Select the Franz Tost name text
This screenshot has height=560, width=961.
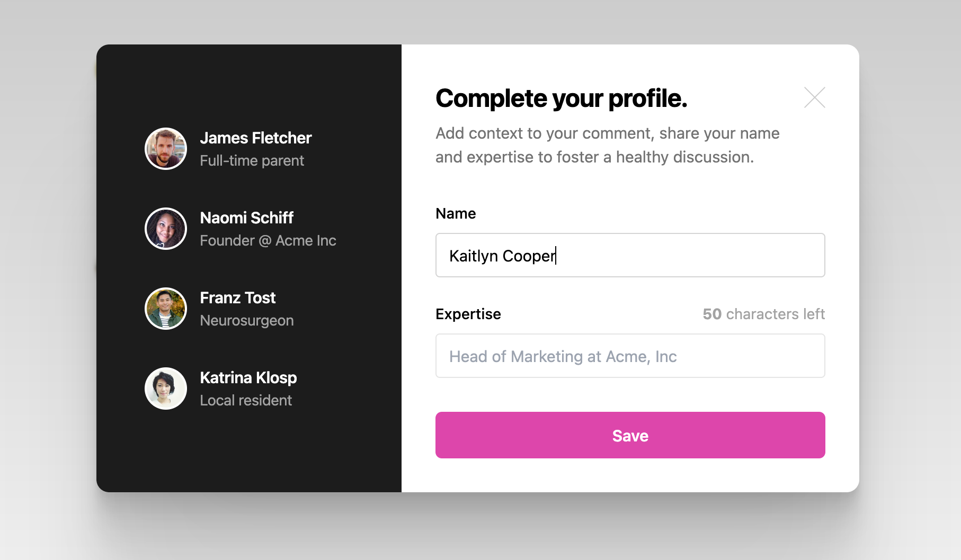238,298
